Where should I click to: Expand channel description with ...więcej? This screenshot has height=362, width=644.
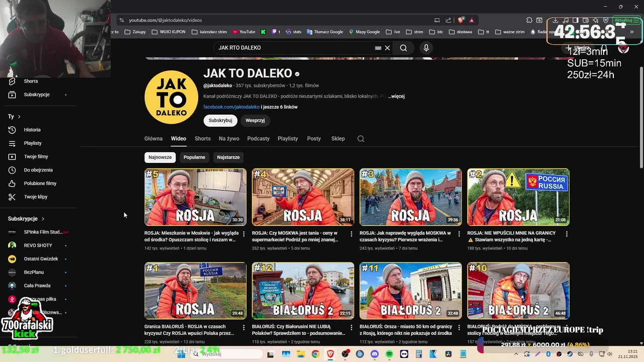click(396, 96)
